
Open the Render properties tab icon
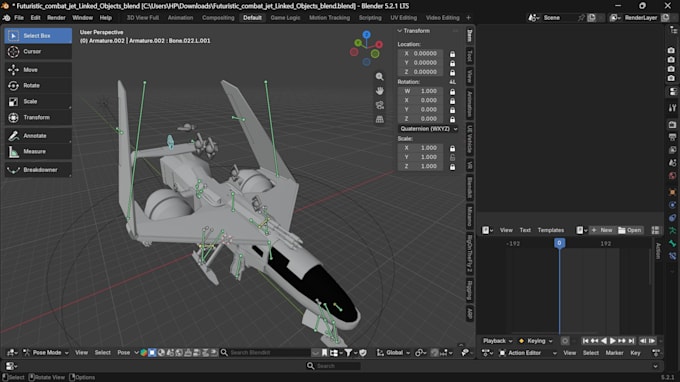(x=672, y=125)
